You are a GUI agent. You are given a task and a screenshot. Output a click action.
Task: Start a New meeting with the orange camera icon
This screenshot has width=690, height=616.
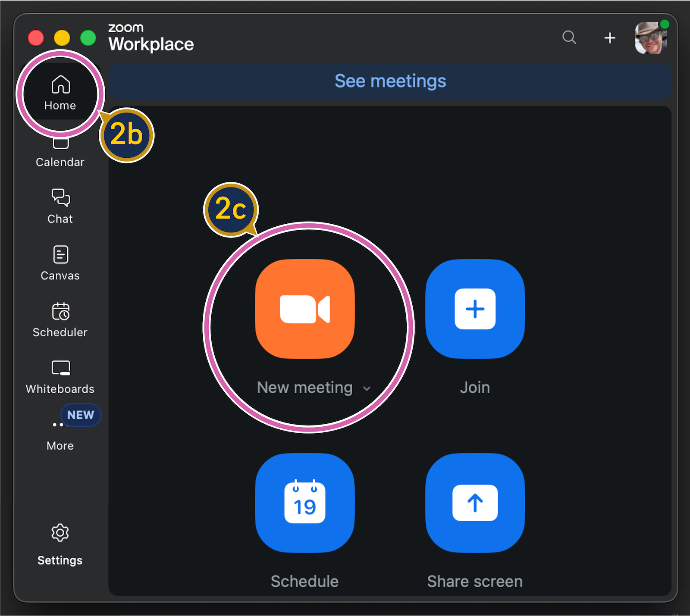pos(305,309)
